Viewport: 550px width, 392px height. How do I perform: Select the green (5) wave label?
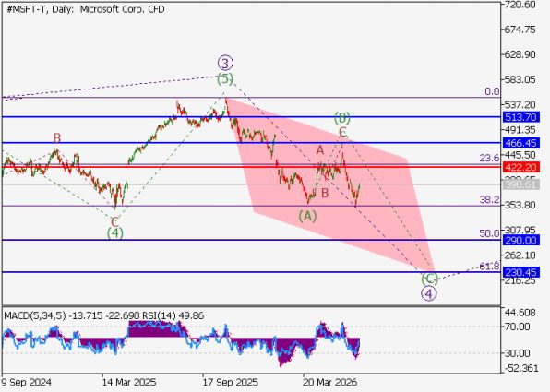[225, 79]
